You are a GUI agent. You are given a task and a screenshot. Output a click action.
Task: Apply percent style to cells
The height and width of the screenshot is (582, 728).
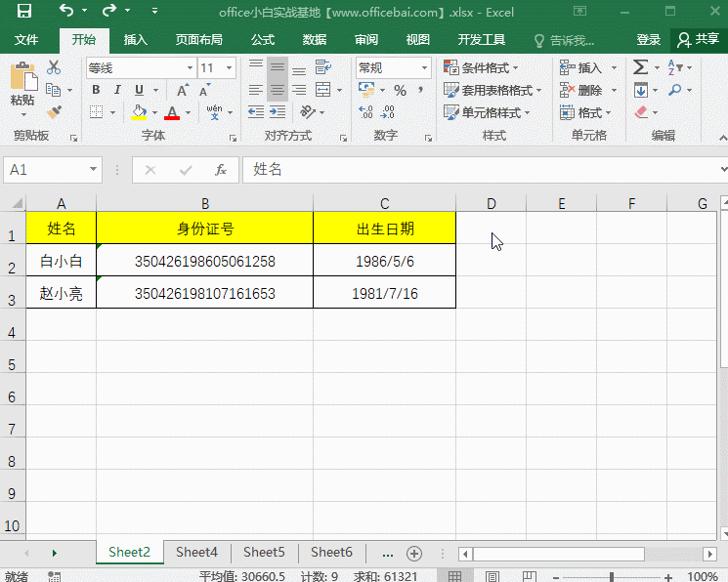click(400, 90)
